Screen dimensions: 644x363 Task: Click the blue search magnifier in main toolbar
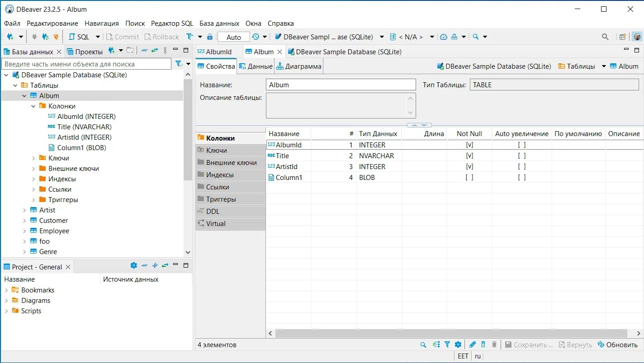[x=476, y=37]
